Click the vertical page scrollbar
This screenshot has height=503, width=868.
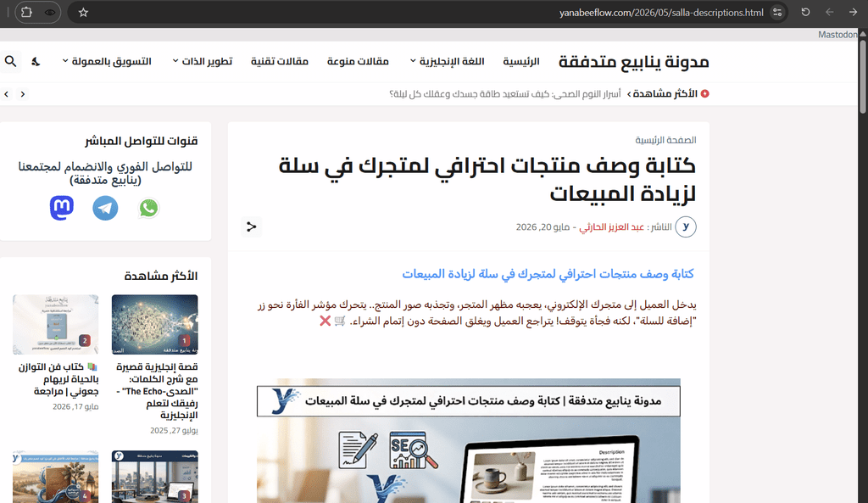point(862,265)
